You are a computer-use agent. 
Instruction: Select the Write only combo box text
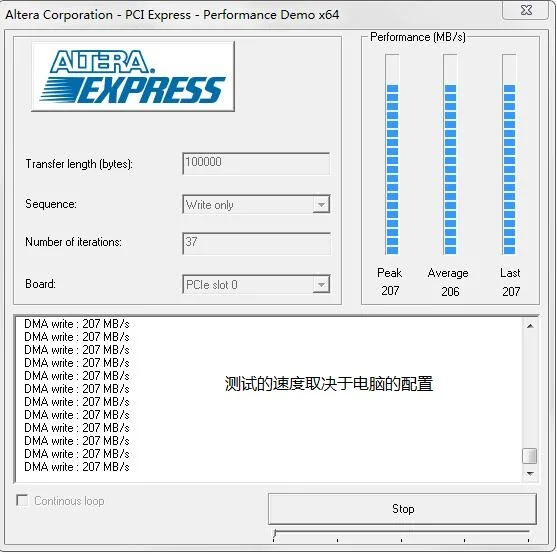tap(210, 205)
